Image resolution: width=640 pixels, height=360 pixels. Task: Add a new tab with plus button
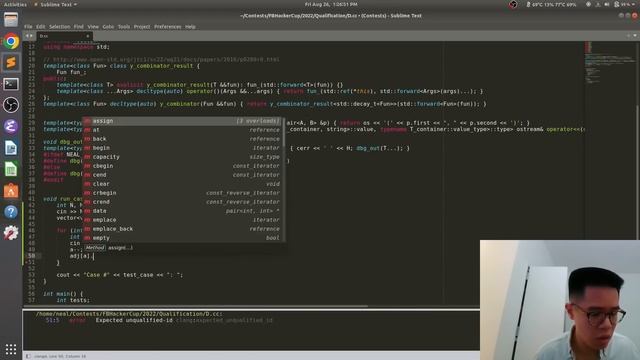pyautogui.click(x=628, y=36)
